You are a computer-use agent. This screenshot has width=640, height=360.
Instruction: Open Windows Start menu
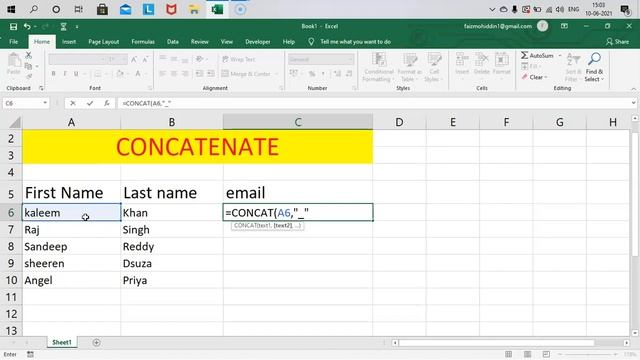(11, 9)
